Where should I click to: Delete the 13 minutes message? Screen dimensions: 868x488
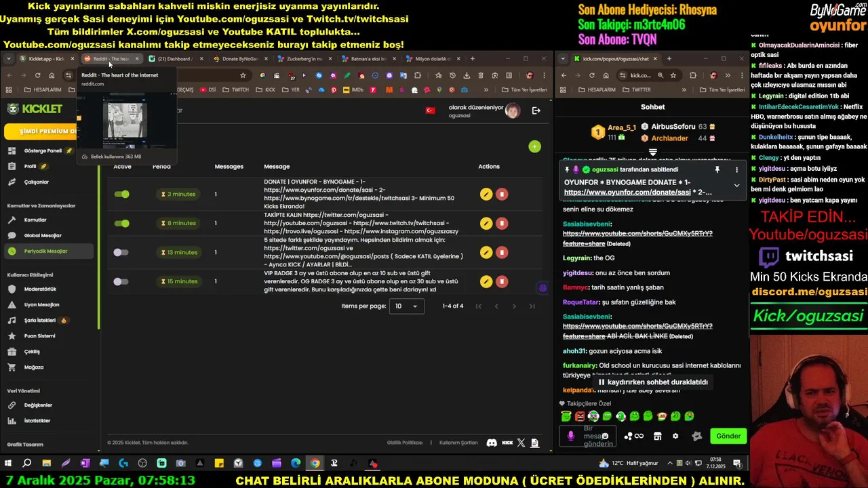point(502,252)
